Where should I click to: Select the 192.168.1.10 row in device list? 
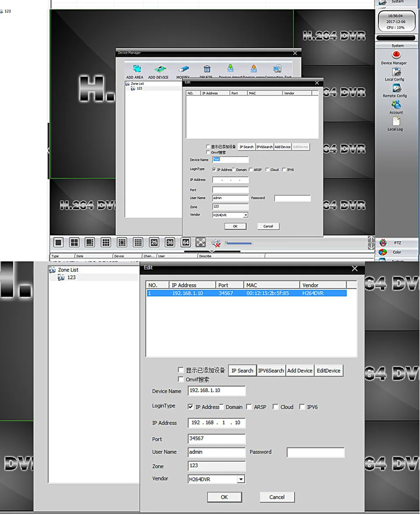(246, 293)
